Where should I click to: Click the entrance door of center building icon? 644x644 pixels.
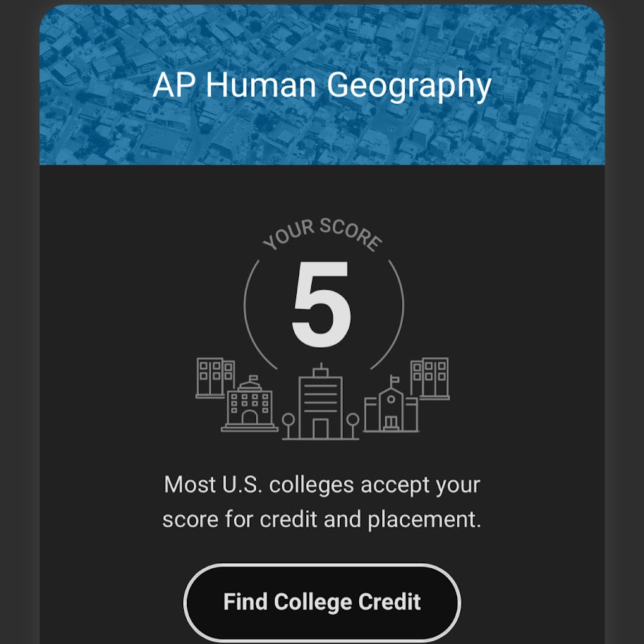[320, 428]
